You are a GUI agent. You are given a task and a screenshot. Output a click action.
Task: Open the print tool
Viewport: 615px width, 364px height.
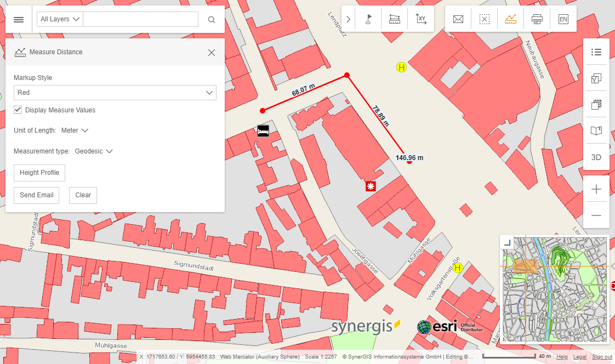tap(537, 19)
